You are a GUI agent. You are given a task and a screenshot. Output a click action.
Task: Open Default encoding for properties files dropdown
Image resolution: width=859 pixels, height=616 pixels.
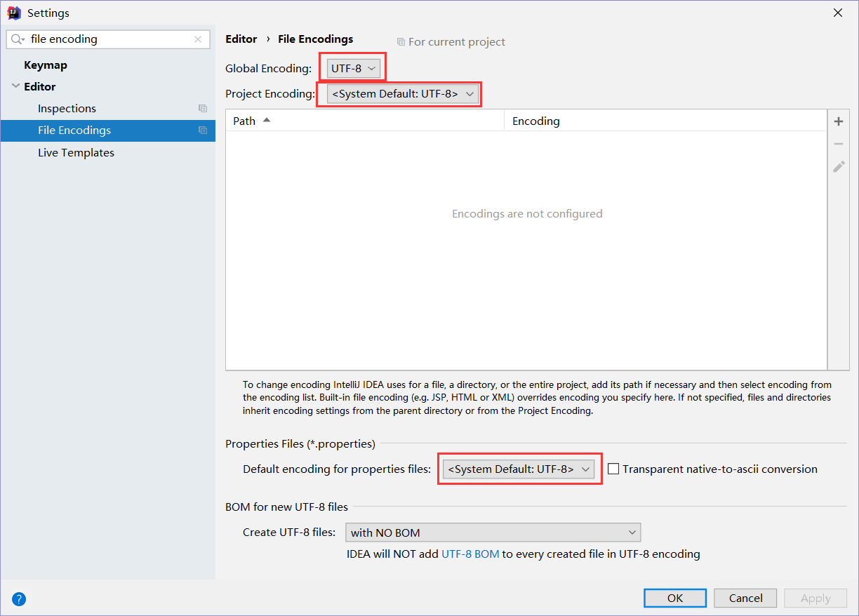tap(519, 469)
